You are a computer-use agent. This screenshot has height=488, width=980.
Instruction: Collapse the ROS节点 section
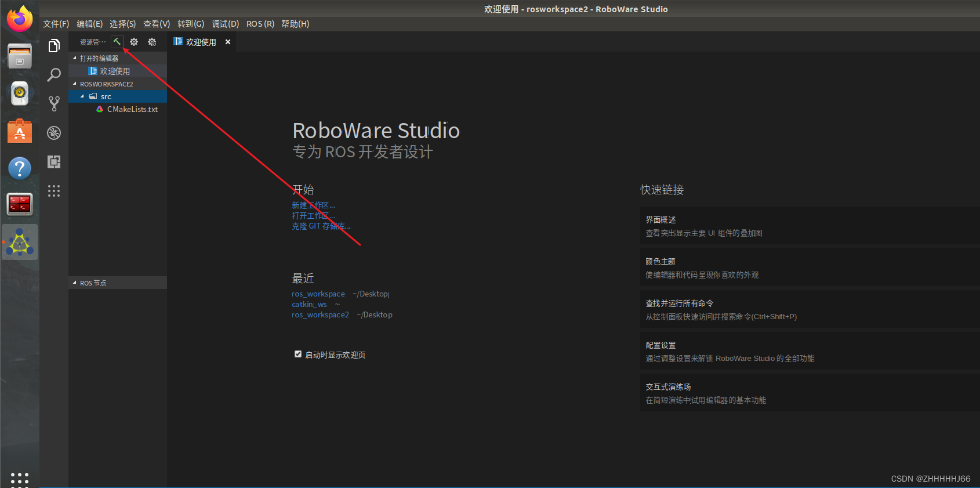click(74, 283)
